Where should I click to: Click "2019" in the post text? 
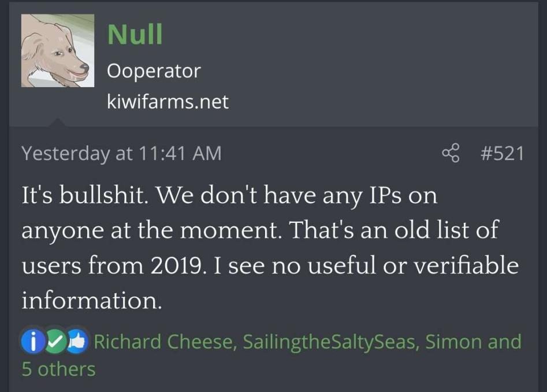point(177,265)
